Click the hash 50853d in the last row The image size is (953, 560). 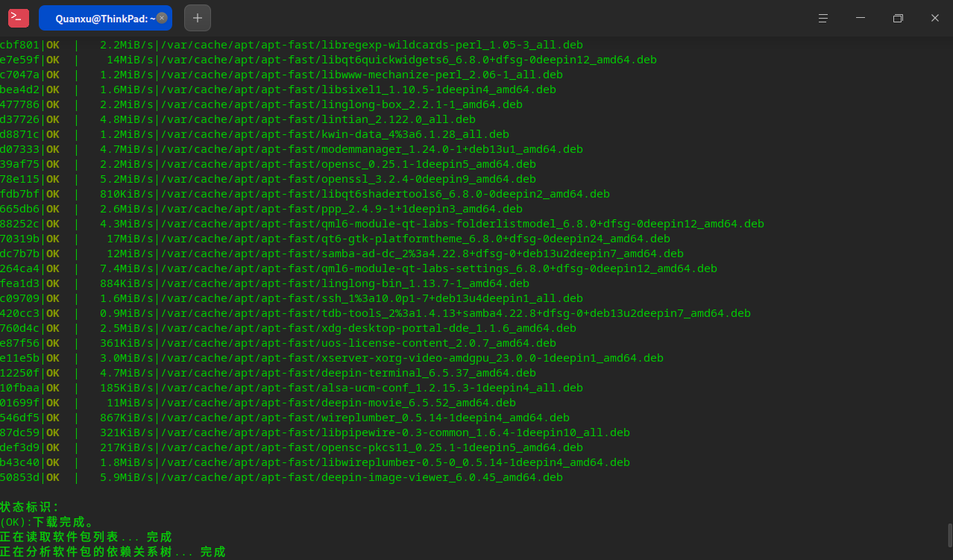tap(20, 477)
